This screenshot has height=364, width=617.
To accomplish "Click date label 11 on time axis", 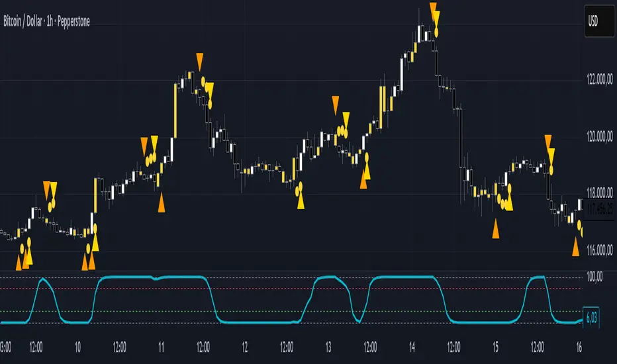I will [162, 347].
